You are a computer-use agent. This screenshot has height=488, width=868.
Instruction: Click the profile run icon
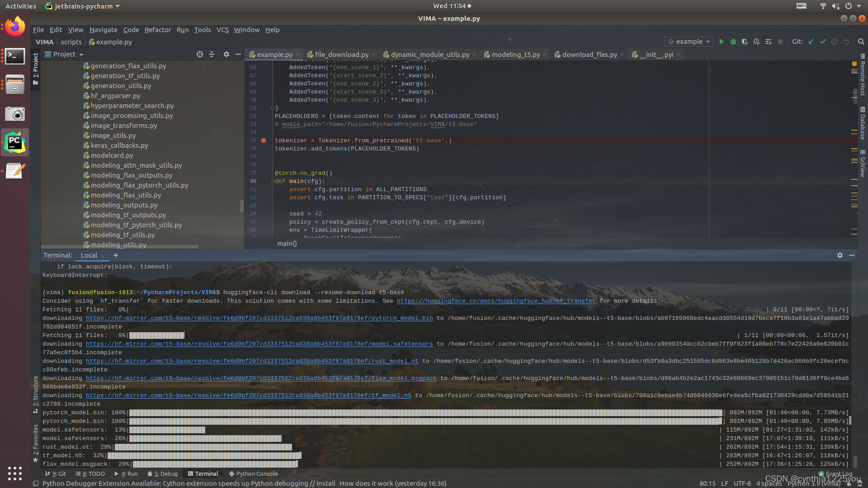(757, 42)
